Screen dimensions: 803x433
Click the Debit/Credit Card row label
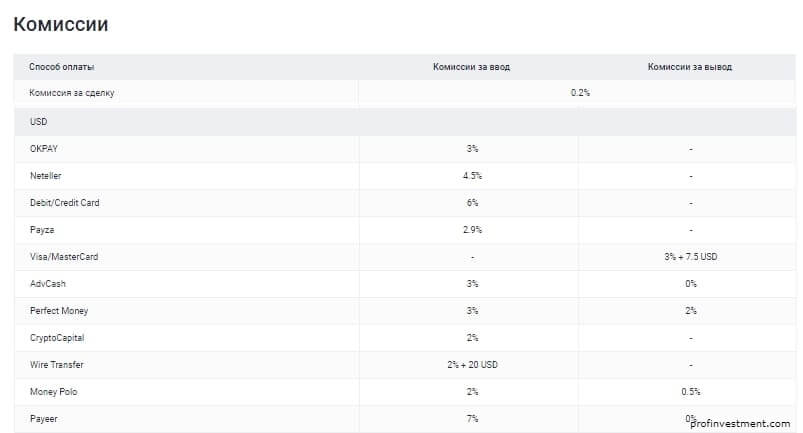(65, 203)
